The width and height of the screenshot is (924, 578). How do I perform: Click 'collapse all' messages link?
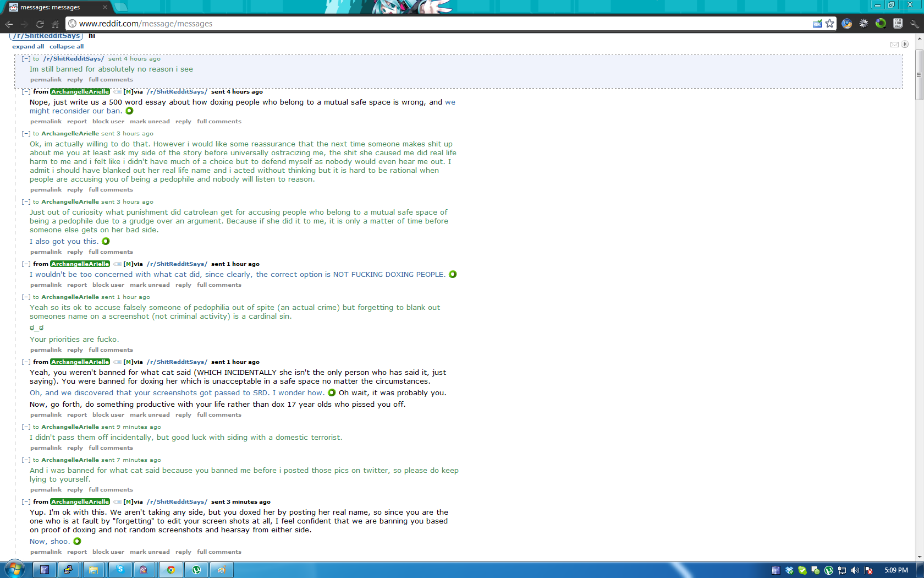(67, 47)
